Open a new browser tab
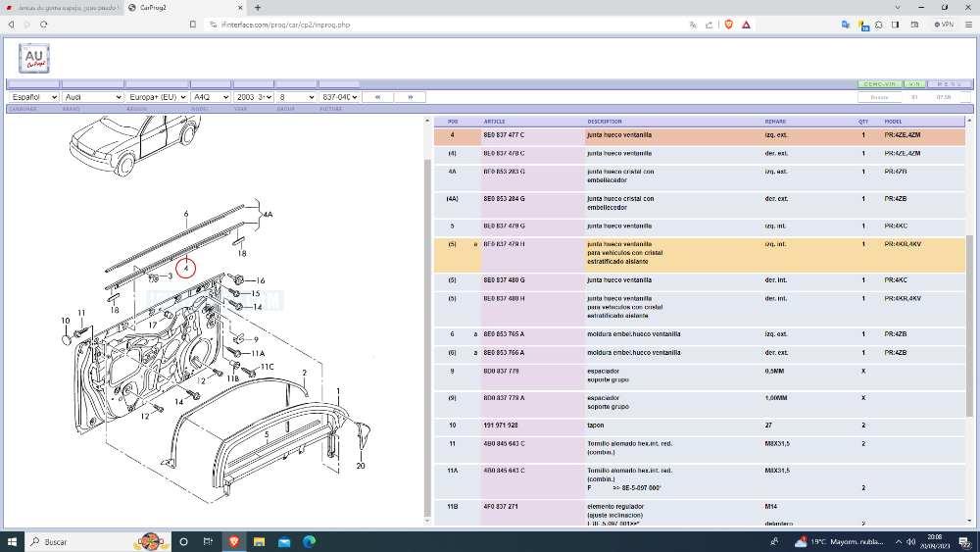The height and width of the screenshot is (552, 980). coord(258,8)
